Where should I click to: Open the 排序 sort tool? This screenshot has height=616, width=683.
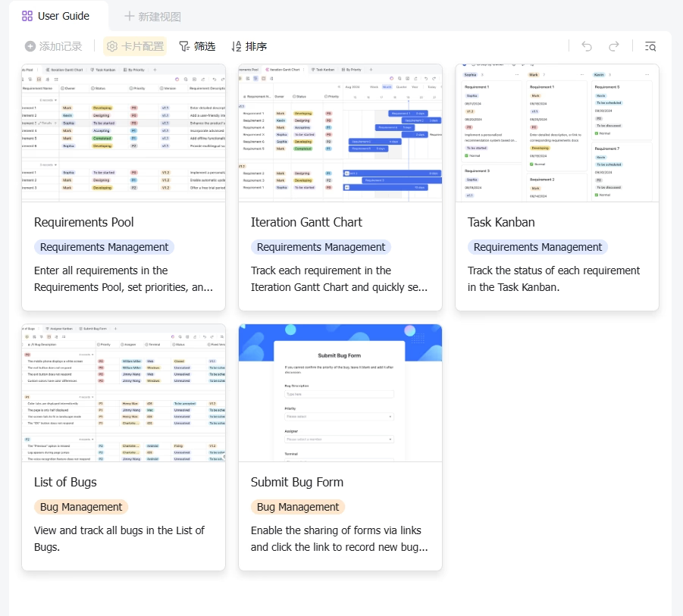point(249,46)
